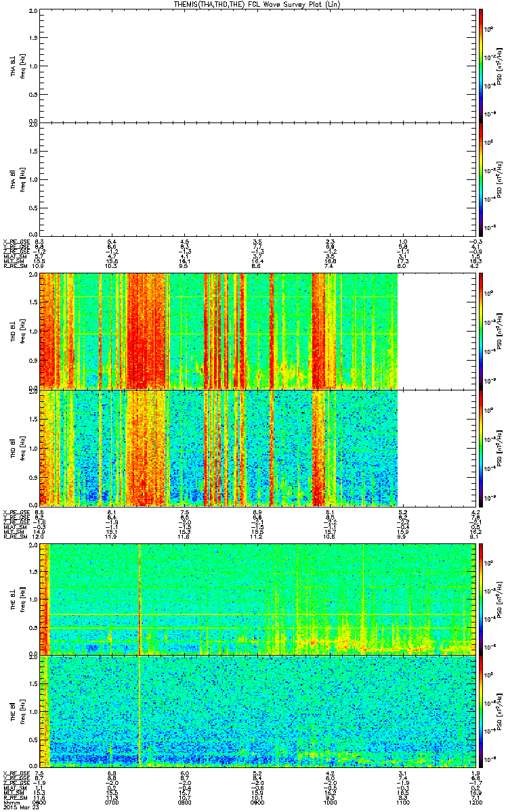
Task: Click the hhmm axis label at the bottom left
Action: (x=9, y=804)
